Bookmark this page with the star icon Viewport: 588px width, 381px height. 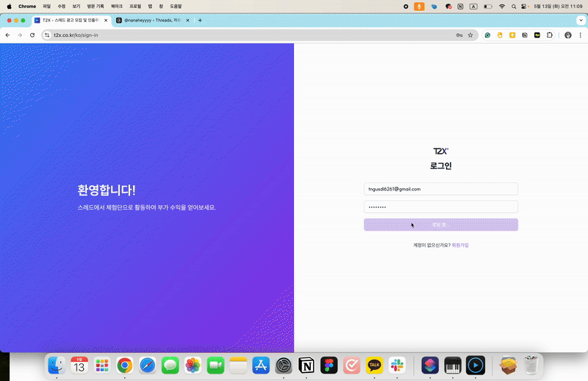point(470,35)
